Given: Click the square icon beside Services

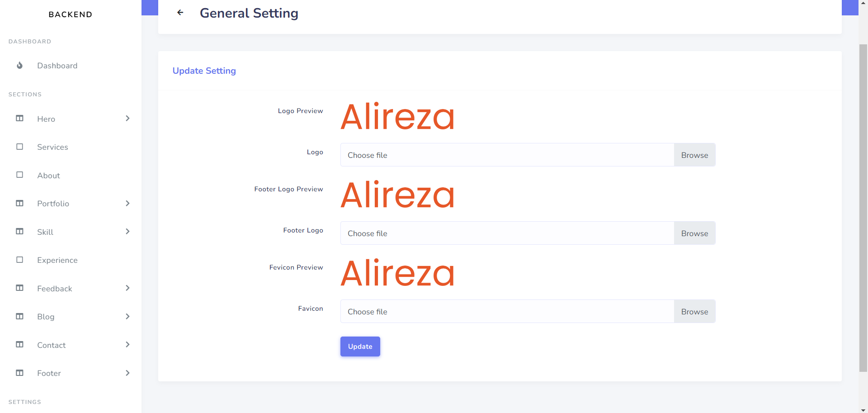Looking at the screenshot, I should click(20, 147).
